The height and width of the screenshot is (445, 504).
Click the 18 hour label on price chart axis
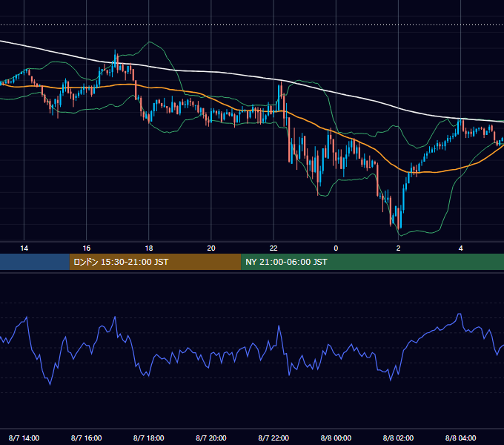[149, 248]
